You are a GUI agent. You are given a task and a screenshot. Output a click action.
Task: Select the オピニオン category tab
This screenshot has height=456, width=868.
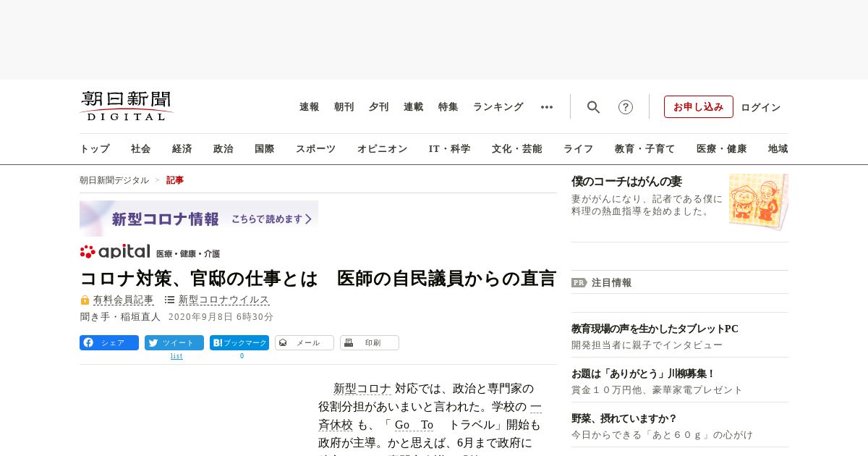tap(382, 149)
